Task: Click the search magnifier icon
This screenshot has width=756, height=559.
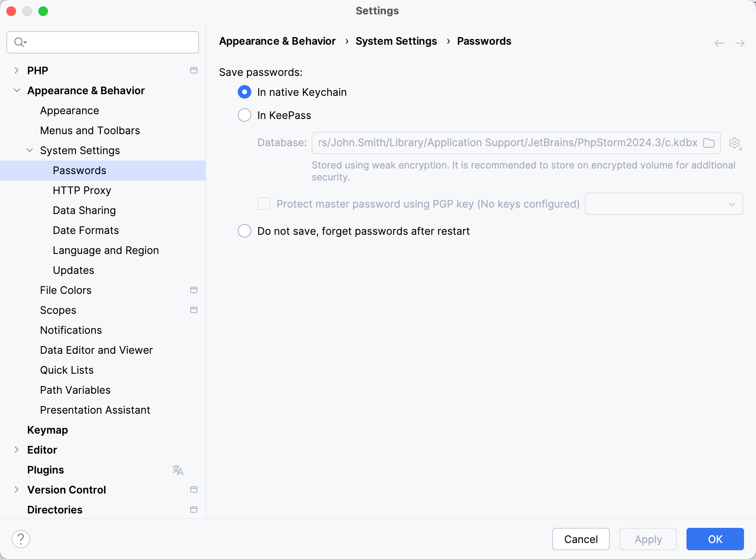Action: coord(20,42)
